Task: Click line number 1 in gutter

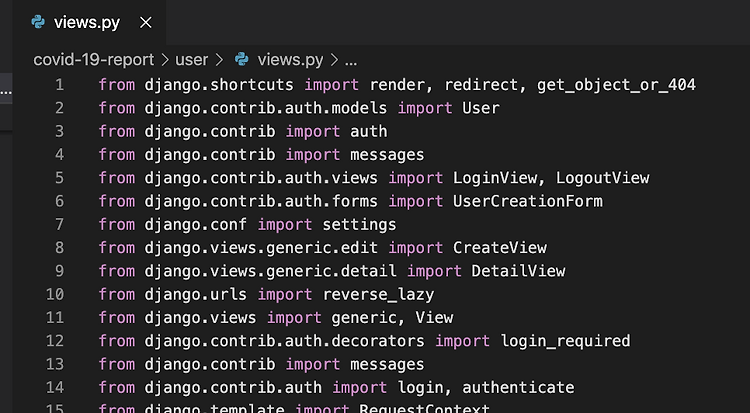Action: coord(59,85)
